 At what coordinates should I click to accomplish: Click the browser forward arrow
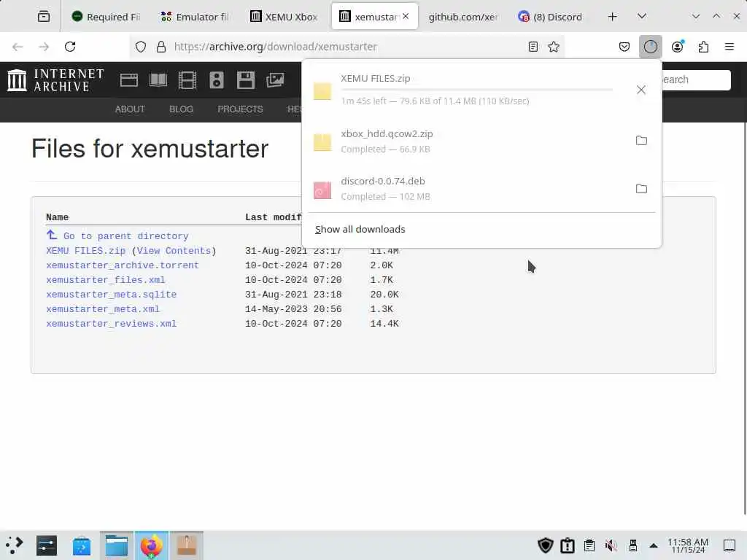click(44, 47)
